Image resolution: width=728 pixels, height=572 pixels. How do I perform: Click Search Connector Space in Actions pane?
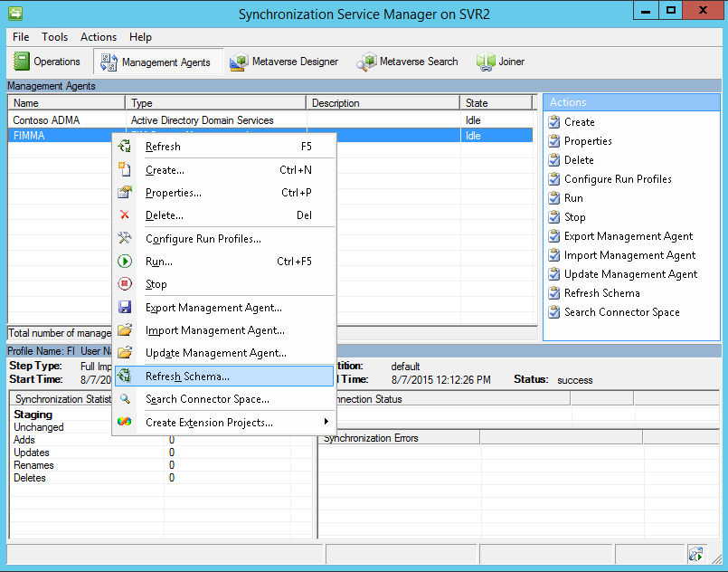(622, 312)
